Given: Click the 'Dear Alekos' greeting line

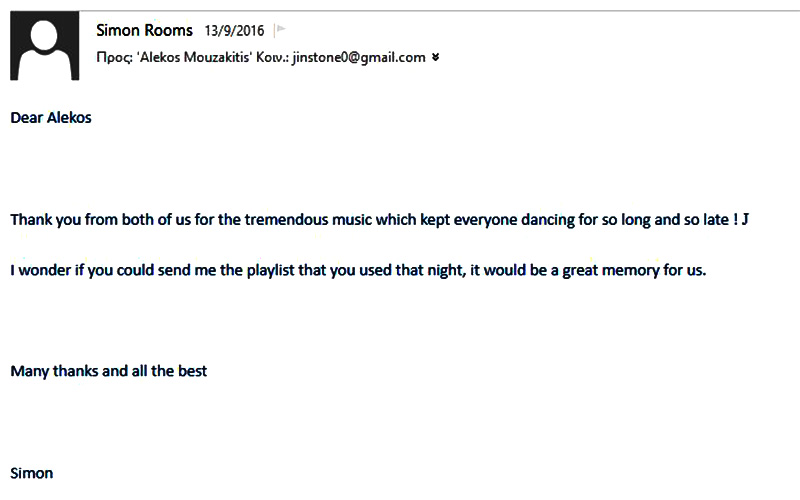Looking at the screenshot, I should coord(51,118).
